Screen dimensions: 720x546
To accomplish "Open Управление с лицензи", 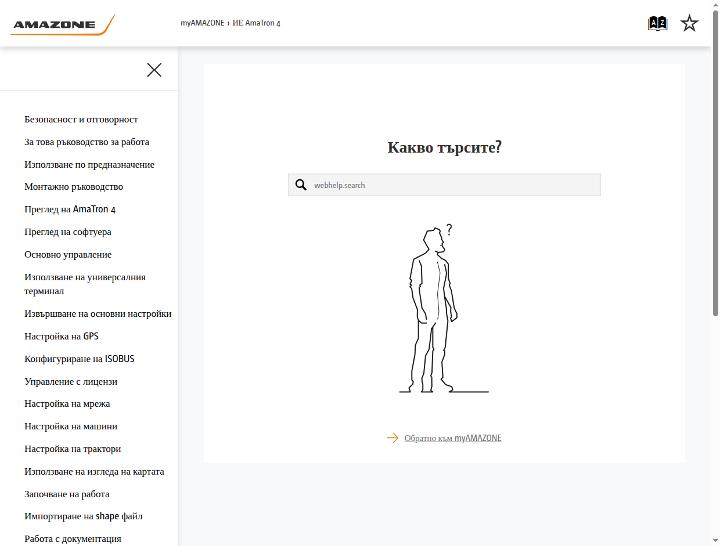I will (71, 382).
